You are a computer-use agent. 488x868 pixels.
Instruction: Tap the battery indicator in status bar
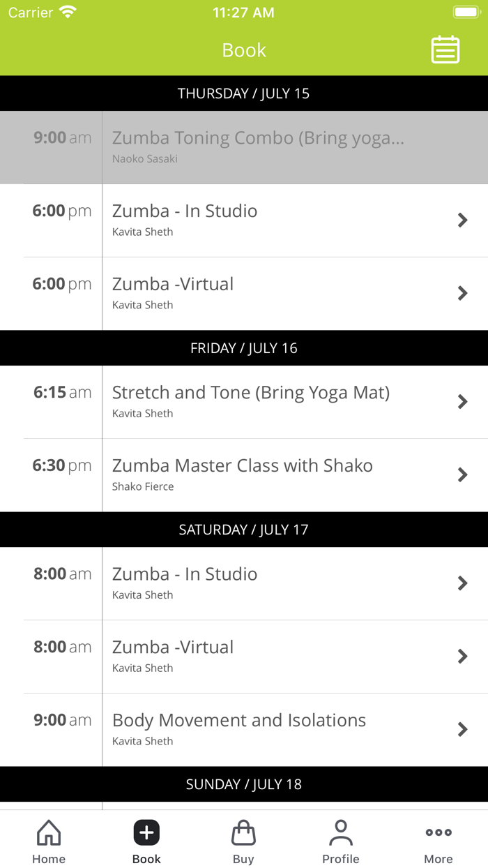coord(463,11)
